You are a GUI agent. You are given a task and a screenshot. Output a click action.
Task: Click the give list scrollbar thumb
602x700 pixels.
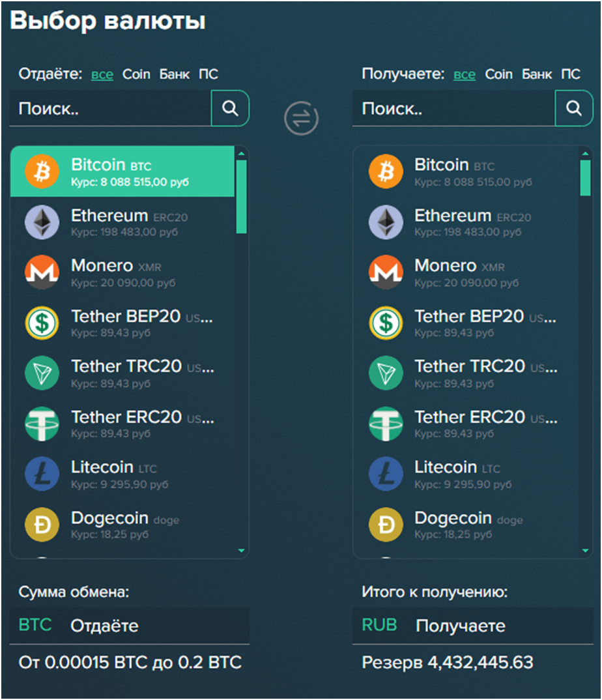pos(242,196)
